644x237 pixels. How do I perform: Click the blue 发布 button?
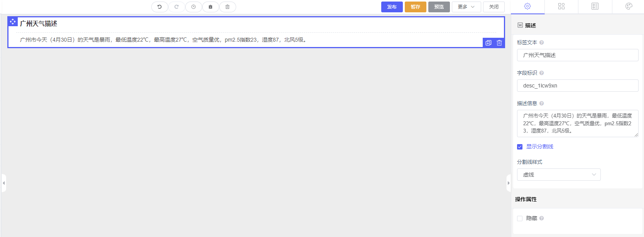[392, 7]
